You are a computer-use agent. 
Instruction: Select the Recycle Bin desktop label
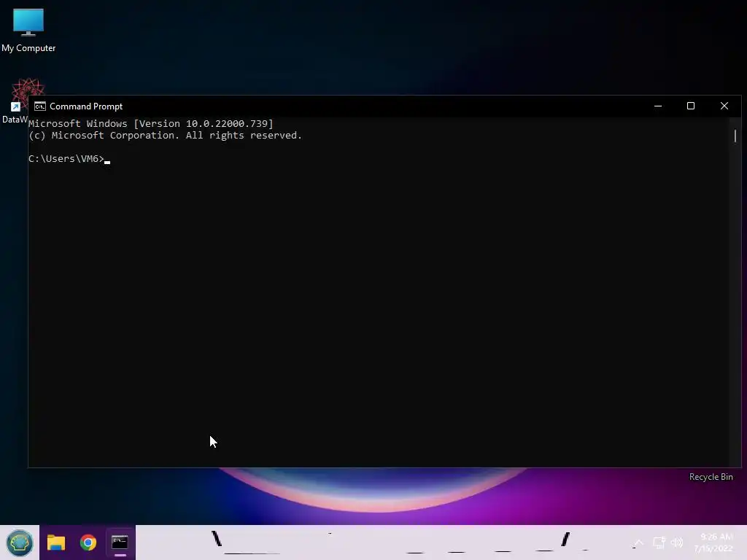(x=711, y=477)
